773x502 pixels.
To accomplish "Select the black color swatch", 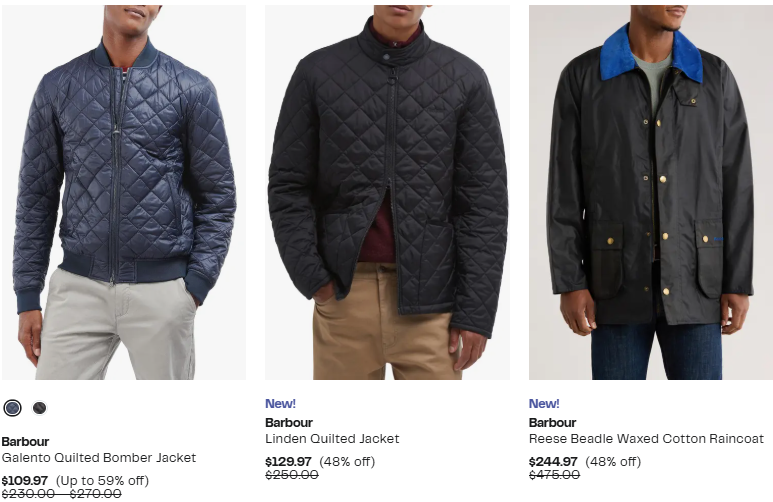I will (39, 408).
